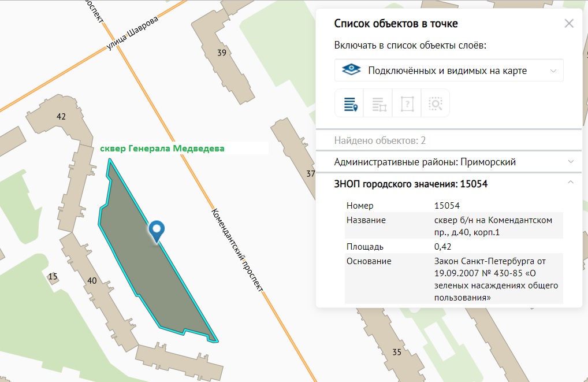The image size is (588, 382).
Task: Open 'Подключённых и видимых на карте' dropdown
Action: click(x=449, y=71)
